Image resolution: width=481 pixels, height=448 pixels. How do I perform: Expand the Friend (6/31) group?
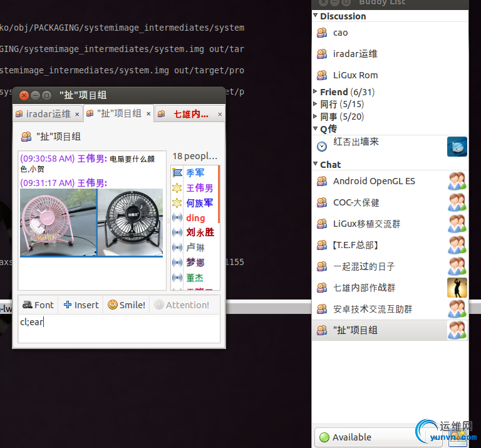[x=315, y=91]
